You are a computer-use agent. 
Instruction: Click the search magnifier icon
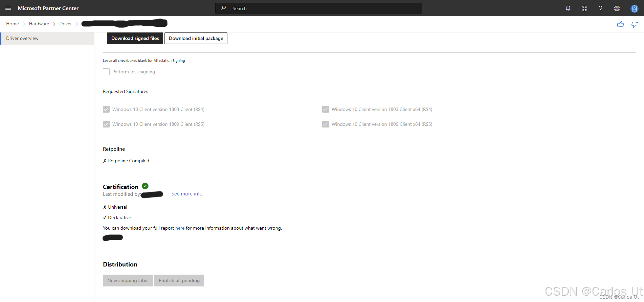pyautogui.click(x=223, y=8)
